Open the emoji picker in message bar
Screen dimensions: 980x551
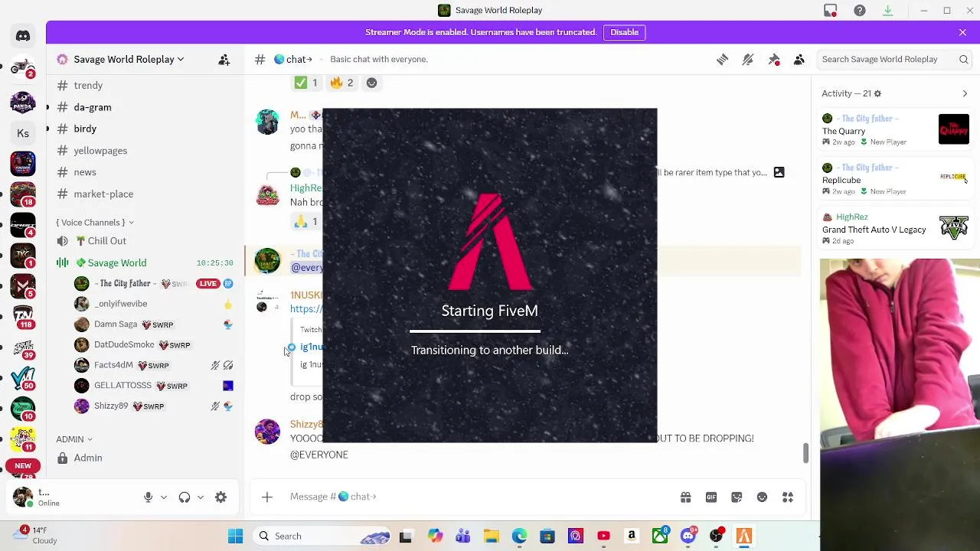[x=762, y=497]
